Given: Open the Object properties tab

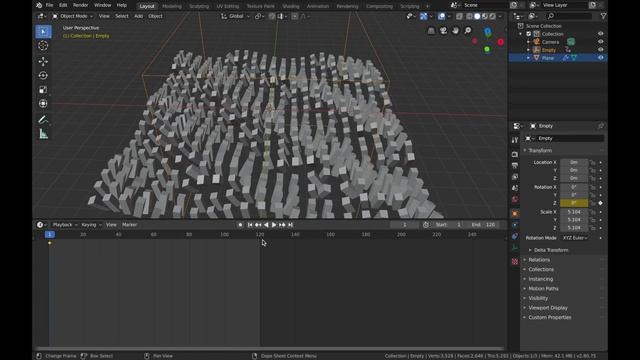Looking at the screenshot, I should tap(515, 213).
